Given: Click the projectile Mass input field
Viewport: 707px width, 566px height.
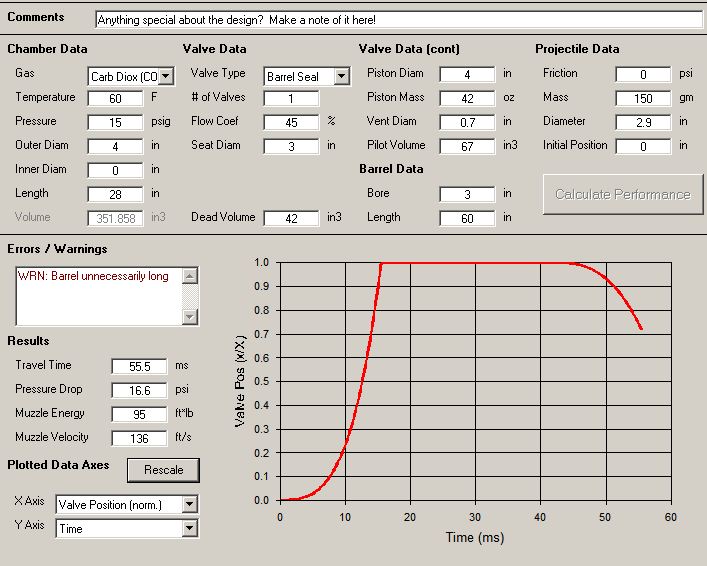Looking at the screenshot, I should pyautogui.click(x=642, y=98).
